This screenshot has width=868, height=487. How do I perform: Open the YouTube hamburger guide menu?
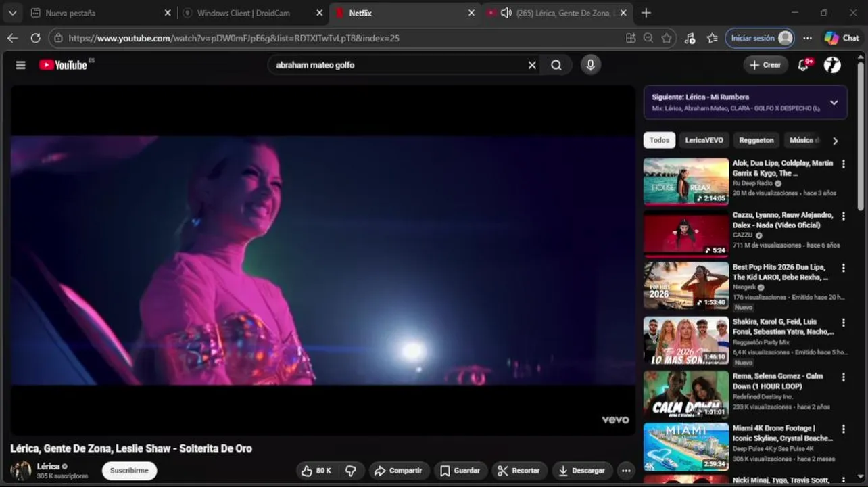(x=20, y=65)
